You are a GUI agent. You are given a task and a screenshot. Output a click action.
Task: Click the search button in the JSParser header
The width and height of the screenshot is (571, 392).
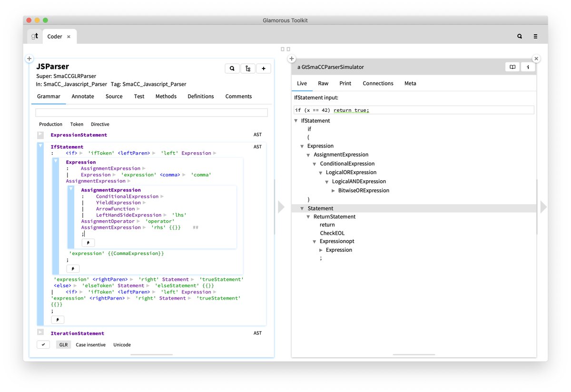coord(232,69)
